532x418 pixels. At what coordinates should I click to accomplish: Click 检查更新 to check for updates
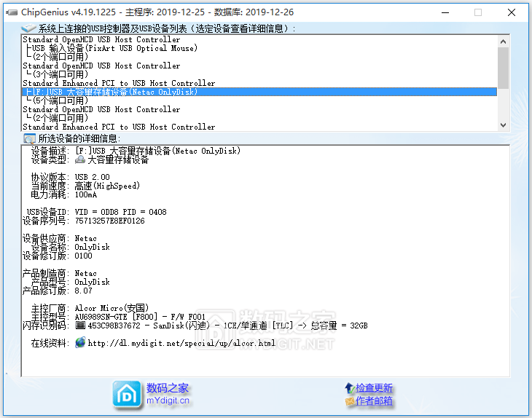(x=374, y=388)
